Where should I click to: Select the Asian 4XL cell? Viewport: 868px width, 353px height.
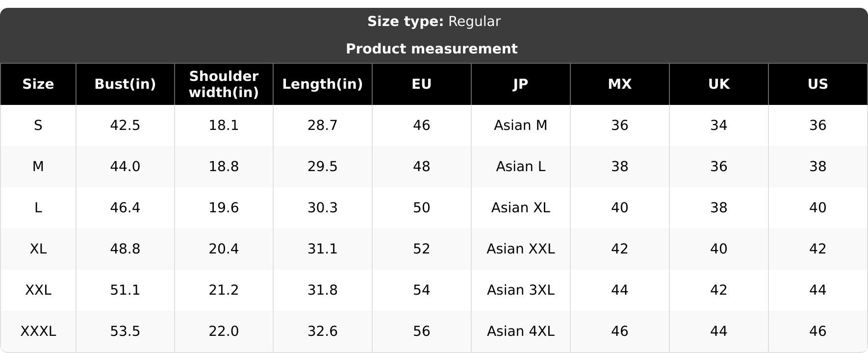click(521, 331)
